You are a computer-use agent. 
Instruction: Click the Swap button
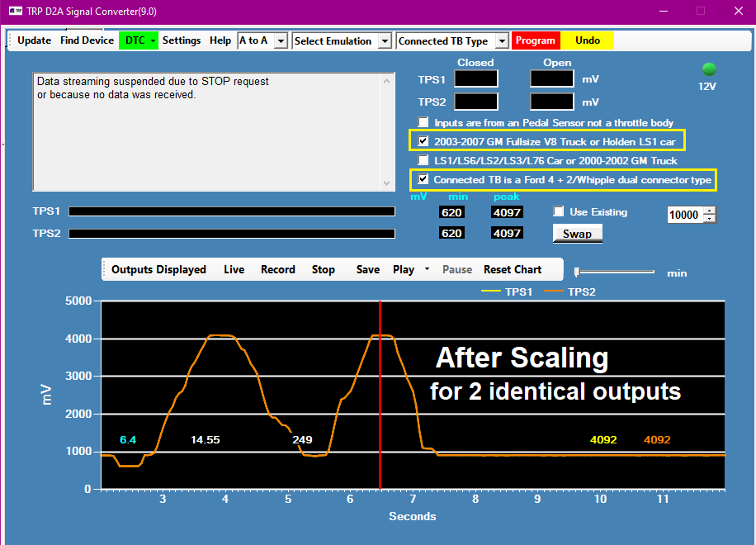[577, 234]
